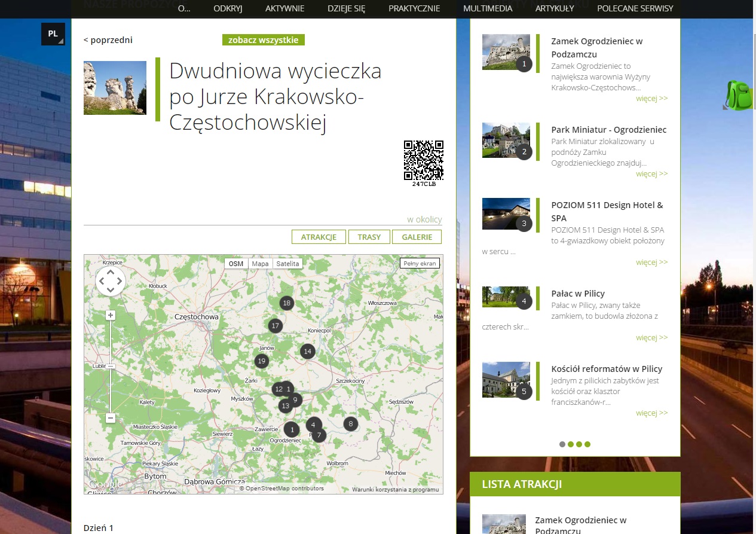The height and width of the screenshot is (534, 756).
Task: Open the ODKRYJ menu
Action: click(228, 8)
